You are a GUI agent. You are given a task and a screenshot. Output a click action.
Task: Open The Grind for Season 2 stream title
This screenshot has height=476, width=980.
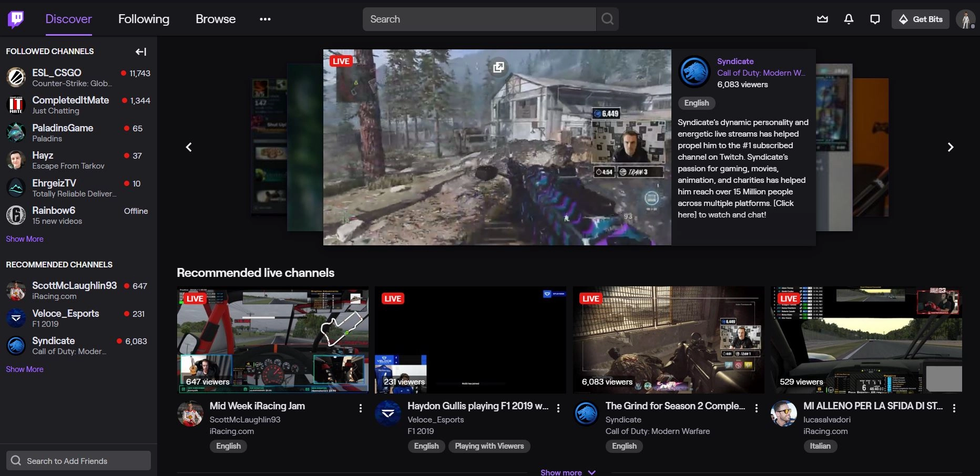[676, 406]
